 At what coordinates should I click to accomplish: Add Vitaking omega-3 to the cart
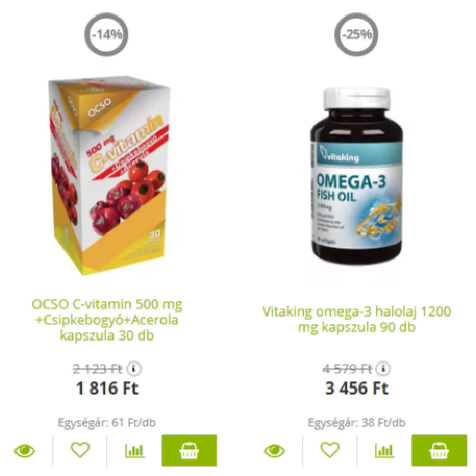(439, 450)
